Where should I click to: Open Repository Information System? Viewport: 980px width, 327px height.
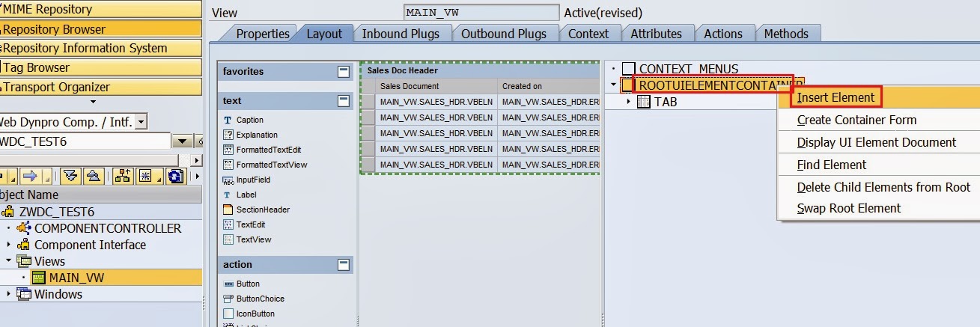[x=101, y=48]
